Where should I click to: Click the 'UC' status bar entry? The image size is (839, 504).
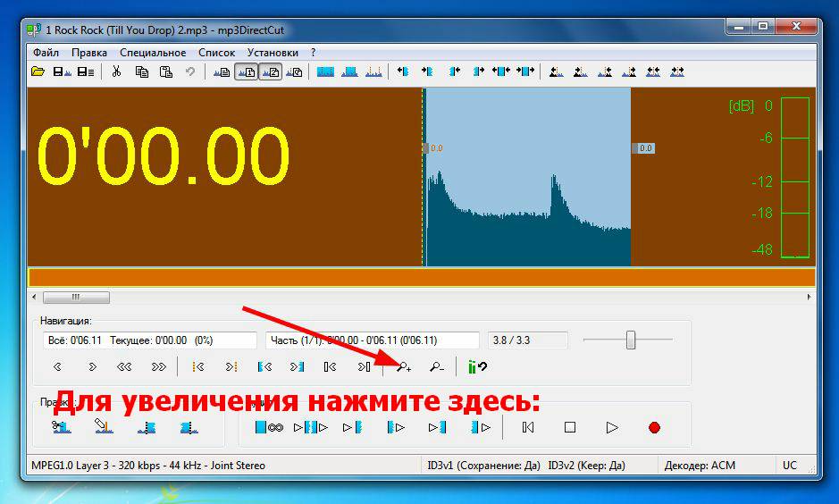pyautogui.click(x=790, y=466)
